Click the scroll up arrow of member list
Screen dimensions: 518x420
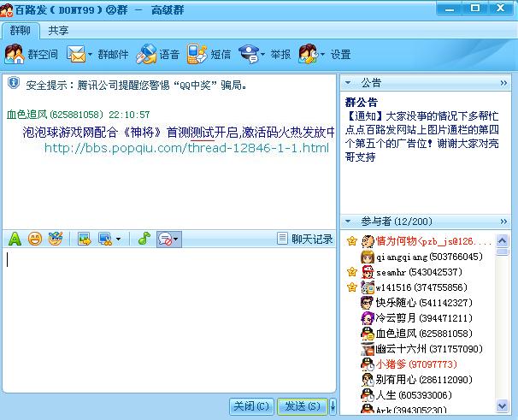click(502, 240)
